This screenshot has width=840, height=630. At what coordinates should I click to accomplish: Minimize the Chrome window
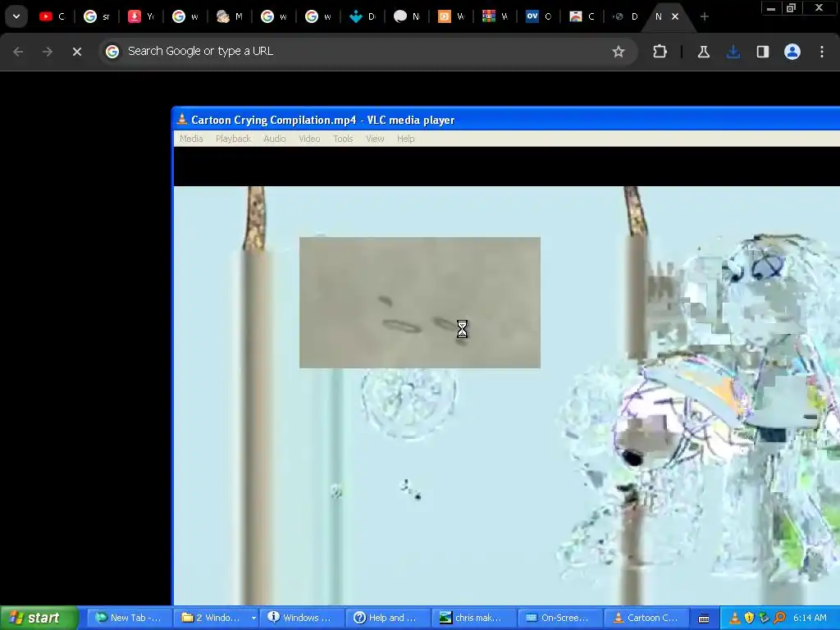pos(771,8)
